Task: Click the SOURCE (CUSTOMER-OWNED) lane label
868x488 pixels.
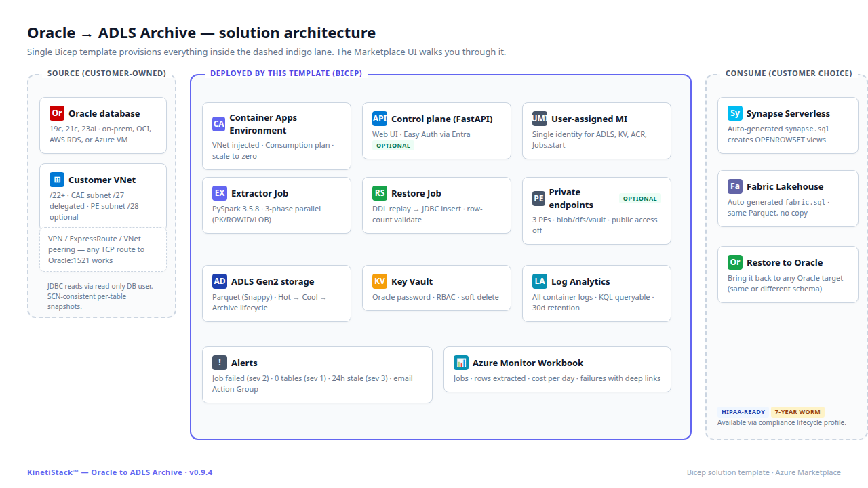Action: (x=106, y=73)
